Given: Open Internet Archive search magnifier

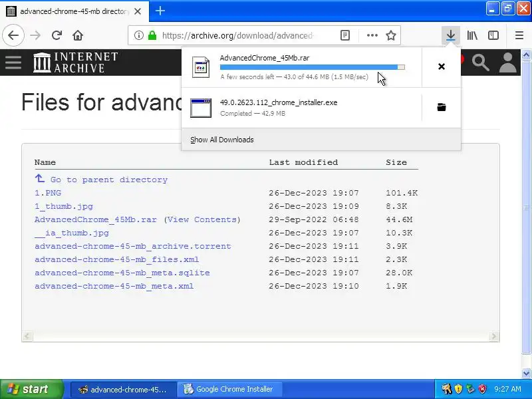Looking at the screenshot, I should pos(480,63).
